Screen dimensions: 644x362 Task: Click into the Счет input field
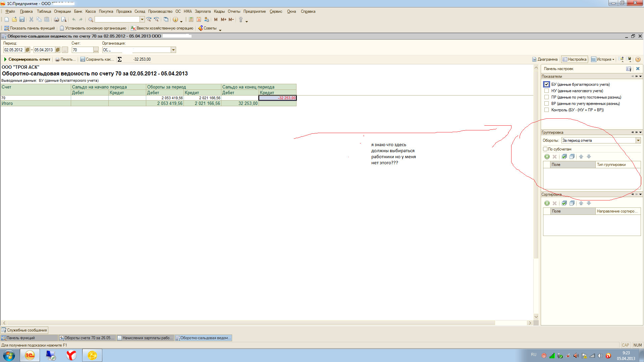pyautogui.click(x=82, y=50)
